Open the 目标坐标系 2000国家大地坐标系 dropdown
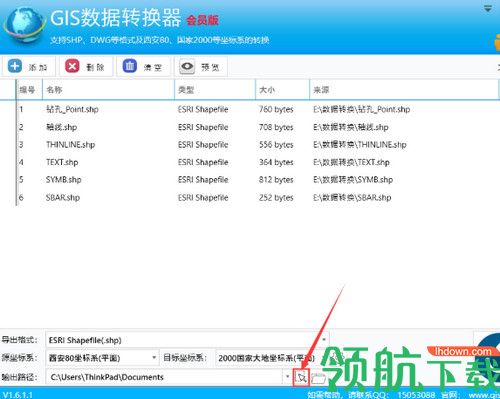 267,358
